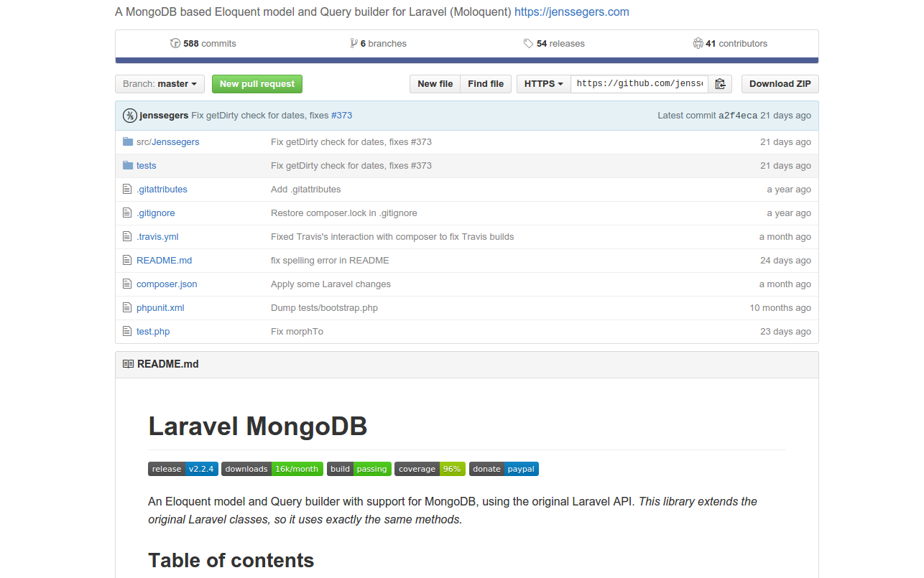Click 'Fixed Travis's interaction with composer' commit
924x578 pixels.
392,236
